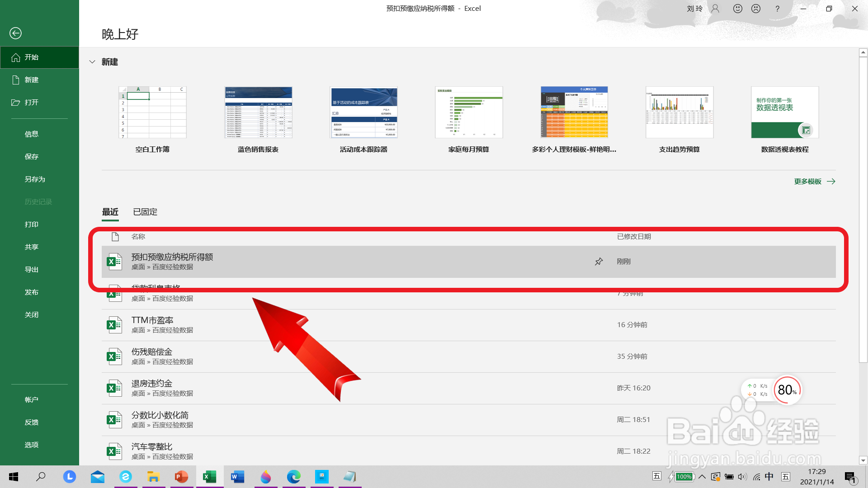
Task: Select the 蓝色销售报表 template
Action: (x=258, y=120)
